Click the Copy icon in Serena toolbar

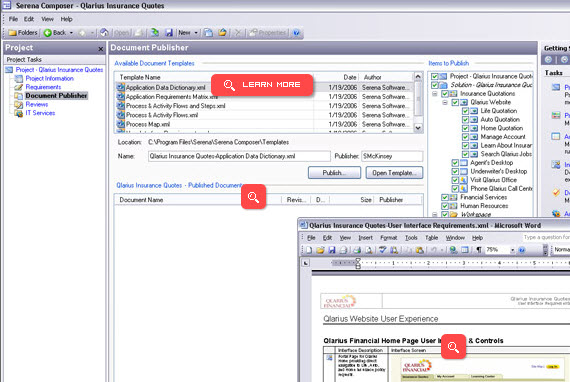(x=208, y=33)
